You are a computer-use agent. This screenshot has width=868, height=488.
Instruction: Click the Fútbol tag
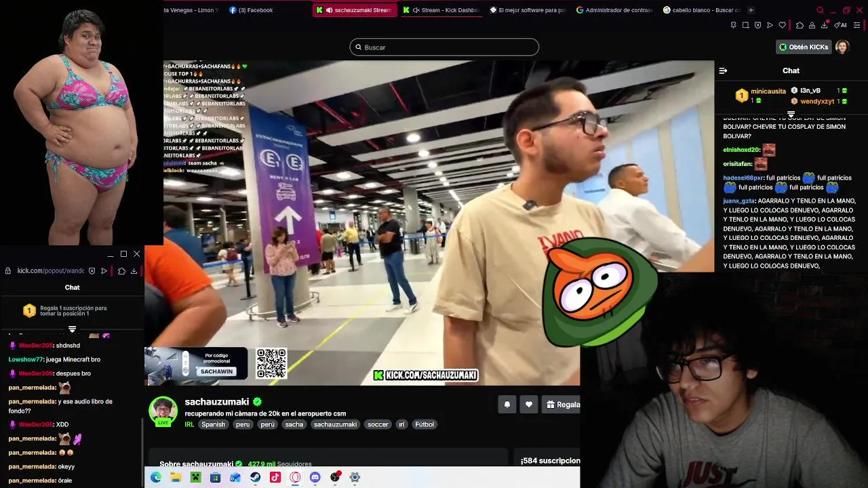[x=425, y=424]
